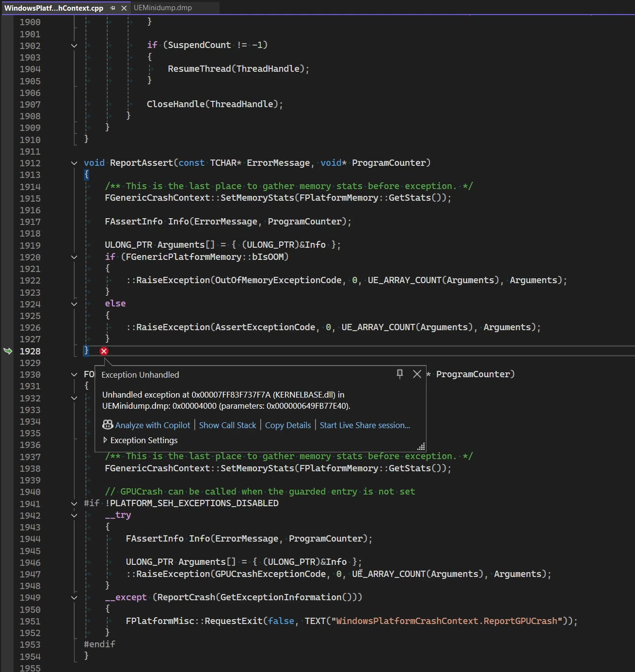The height and width of the screenshot is (672, 635).
Task: Collapse the function at line 1930
Action: tap(74, 375)
